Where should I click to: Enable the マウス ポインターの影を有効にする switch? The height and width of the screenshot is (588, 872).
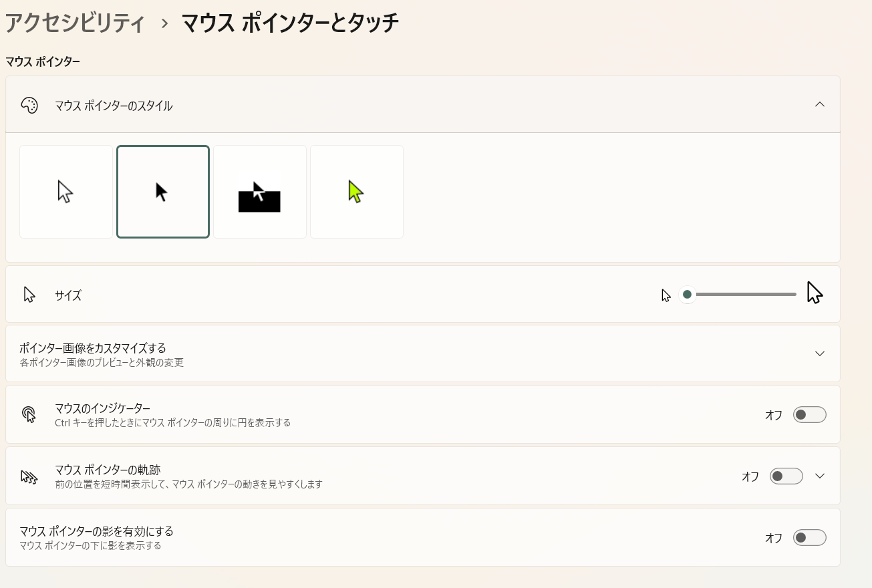pyautogui.click(x=810, y=538)
